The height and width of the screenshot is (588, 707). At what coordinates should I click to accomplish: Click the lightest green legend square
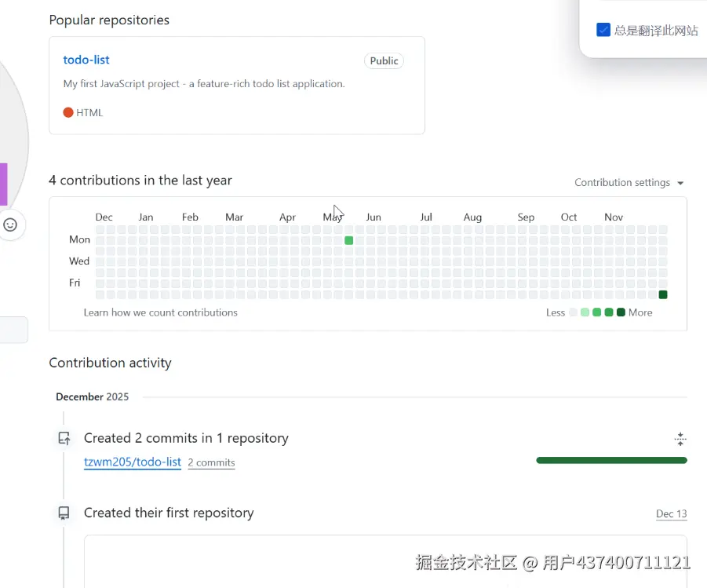[585, 312]
